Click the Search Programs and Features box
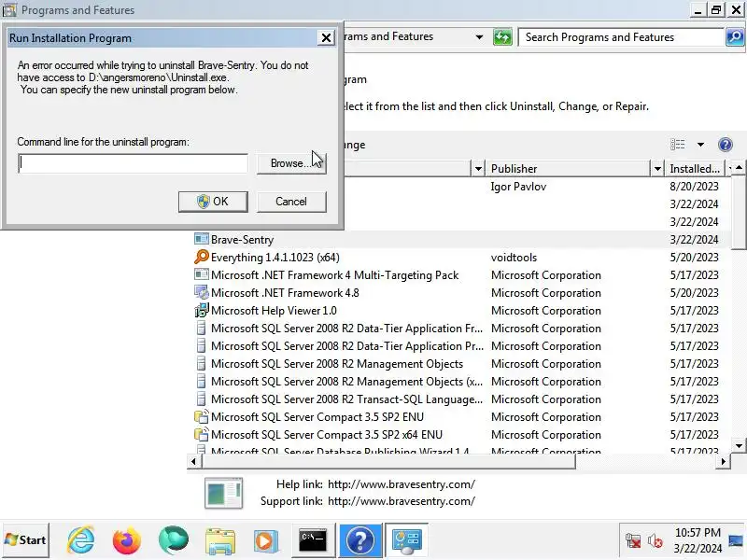Viewport: 747px width, 560px height. [620, 37]
